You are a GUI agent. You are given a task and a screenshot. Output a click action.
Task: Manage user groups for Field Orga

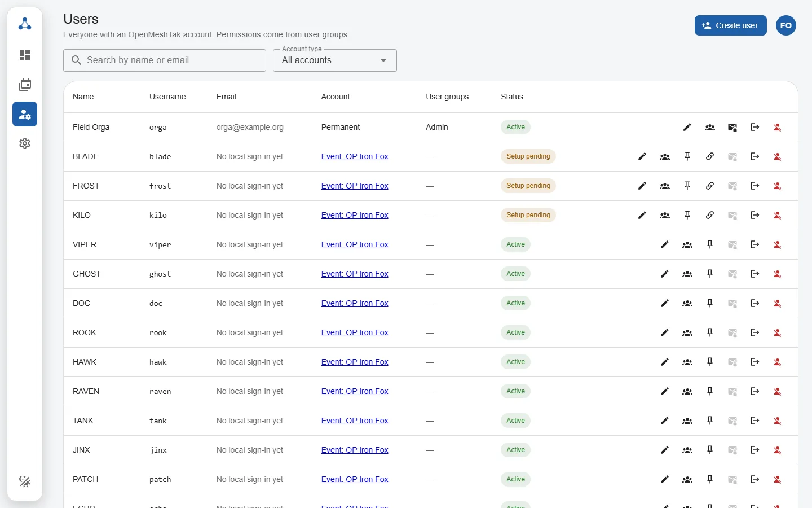click(x=710, y=127)
